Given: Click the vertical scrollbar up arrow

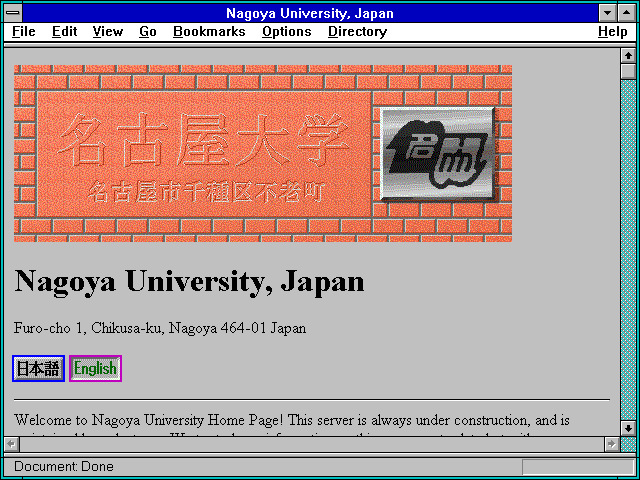Looking at the screenshot, I should (x=628, y=56).
